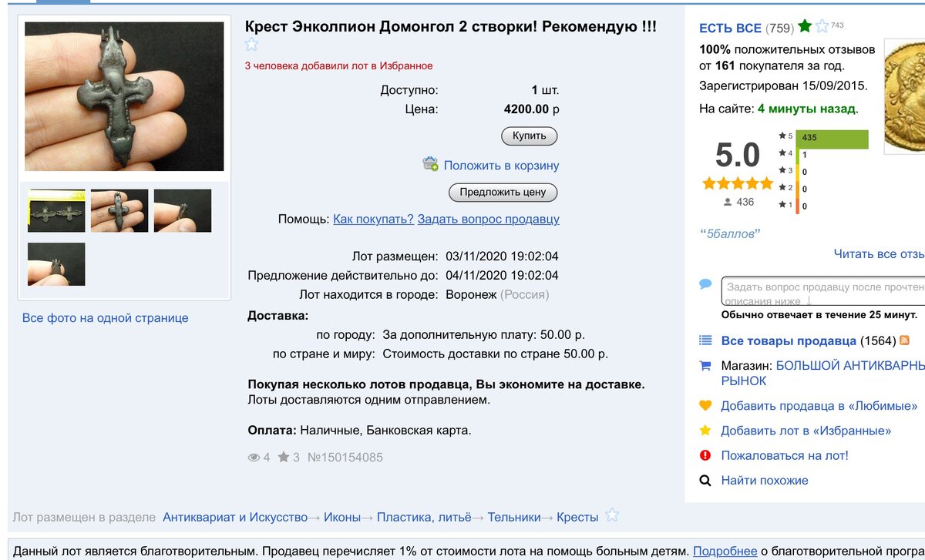The width and height of the screenshot is (925, 560).
Task: Click the blue speech bubble question icon
Action: pos(705,284)
